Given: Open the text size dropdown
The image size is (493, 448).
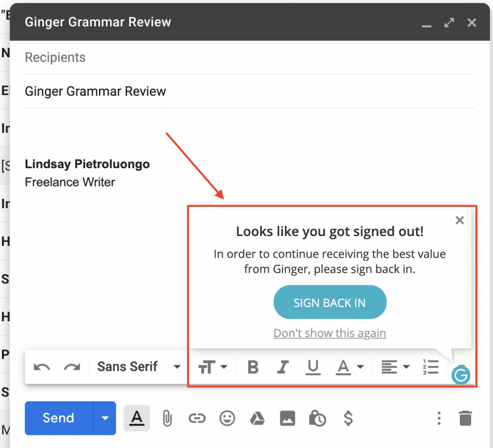Looking at the screenshot, I should [212, 367].
